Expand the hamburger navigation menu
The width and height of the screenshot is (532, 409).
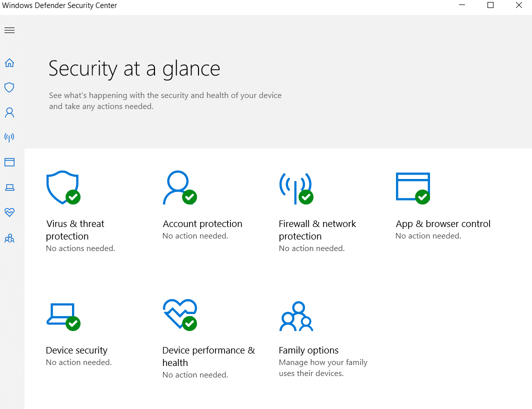(x=9, y=30)
